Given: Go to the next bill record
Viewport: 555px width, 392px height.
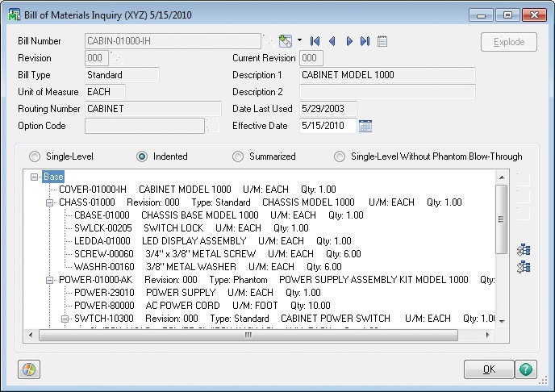Looking at the screenshot, I should (x=349, y=41).
